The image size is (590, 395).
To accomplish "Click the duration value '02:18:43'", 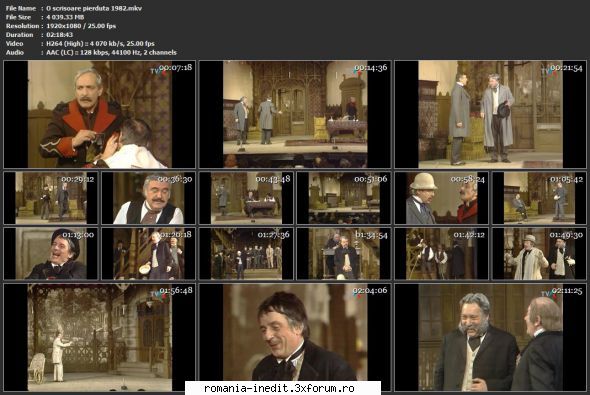I will (x=59, y=35).
